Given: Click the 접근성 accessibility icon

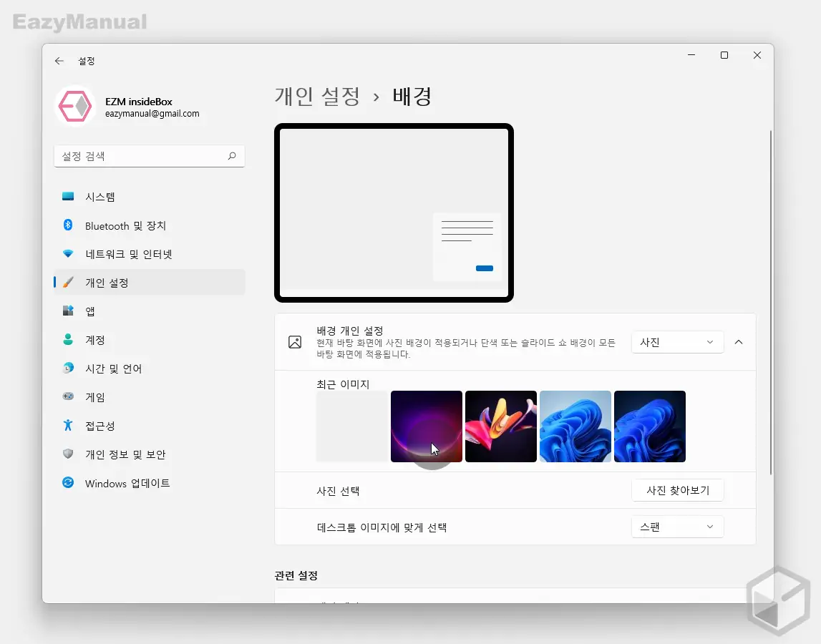Looking at the screenshot, I should click(x=68, y=425).
